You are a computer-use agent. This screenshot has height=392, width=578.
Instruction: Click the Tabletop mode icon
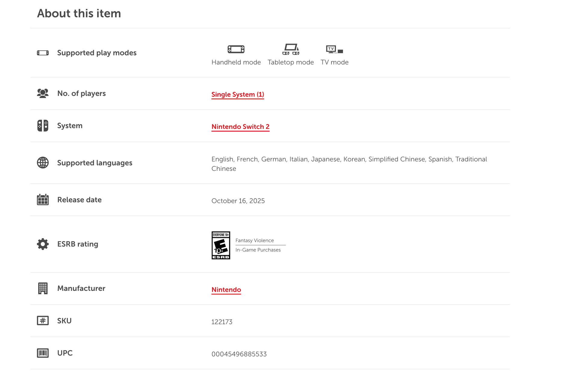(291, 49)
